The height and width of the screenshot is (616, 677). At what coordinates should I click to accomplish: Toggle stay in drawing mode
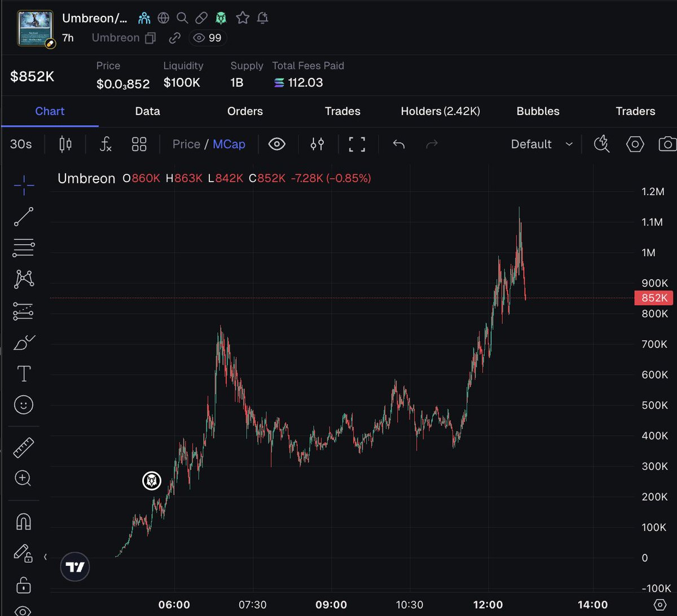(x=24, y=553)
